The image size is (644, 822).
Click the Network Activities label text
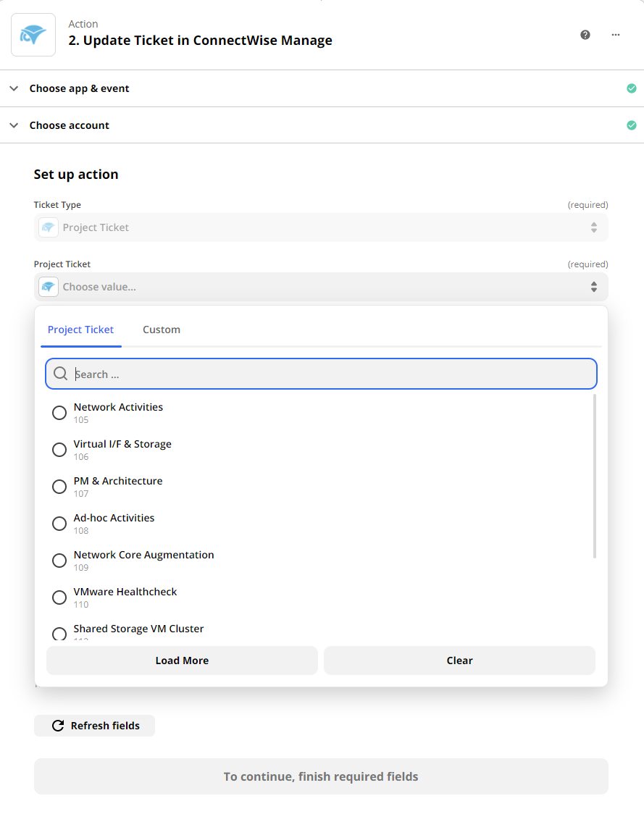[118, 407]
